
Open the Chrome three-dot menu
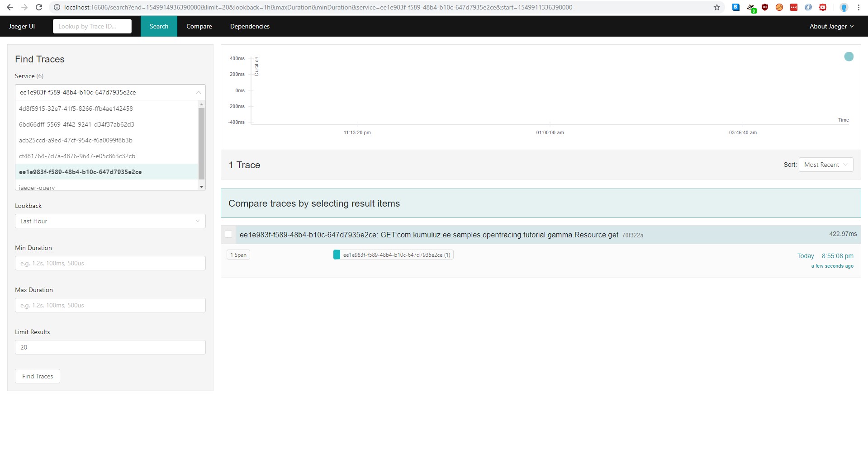[x=859, y=7]
